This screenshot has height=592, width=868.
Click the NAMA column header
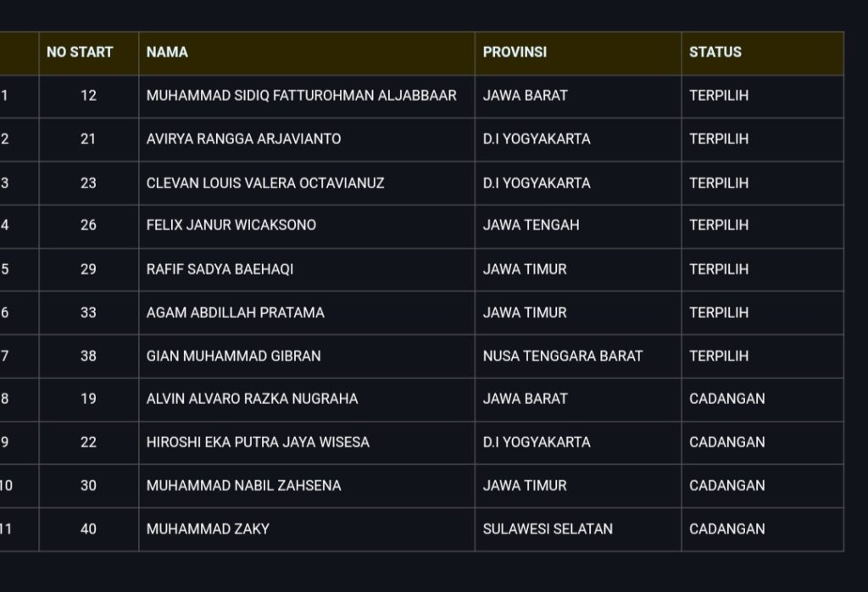click(x=167, y=52)
